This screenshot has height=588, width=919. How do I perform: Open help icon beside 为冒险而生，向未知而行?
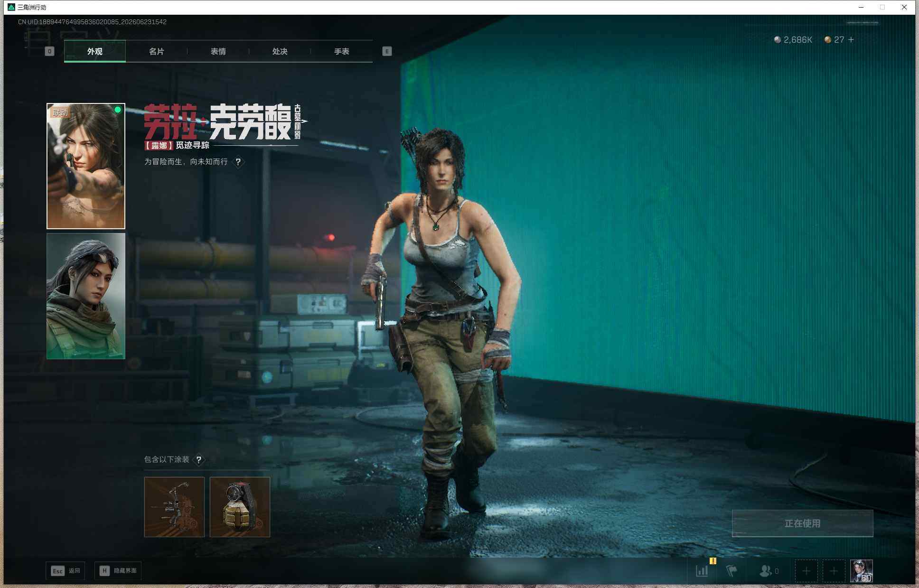point(238,162)
